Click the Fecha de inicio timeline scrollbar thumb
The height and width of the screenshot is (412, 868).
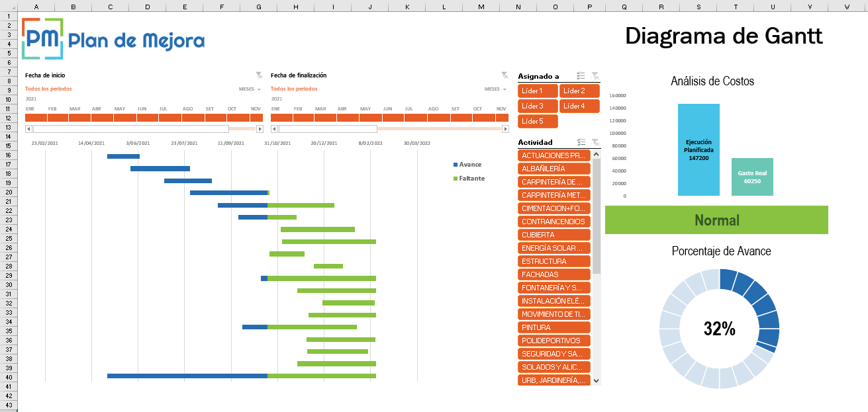131,129
